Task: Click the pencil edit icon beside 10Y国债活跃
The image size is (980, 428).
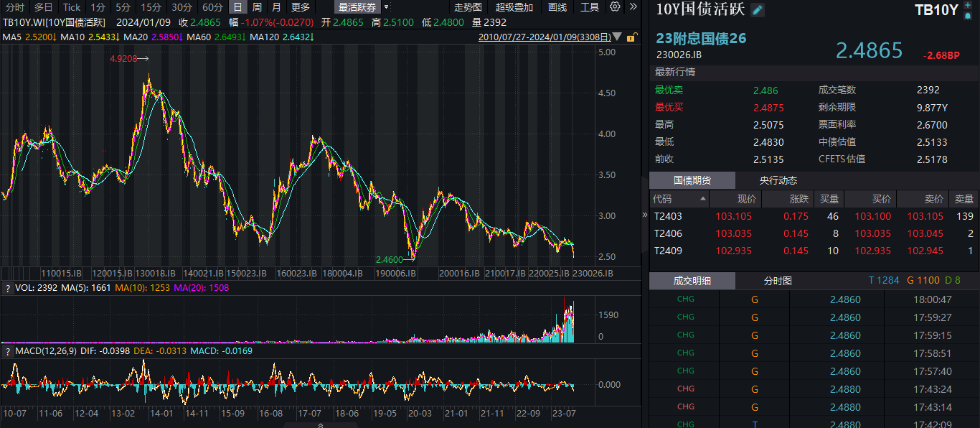Action: pos(758,10)
